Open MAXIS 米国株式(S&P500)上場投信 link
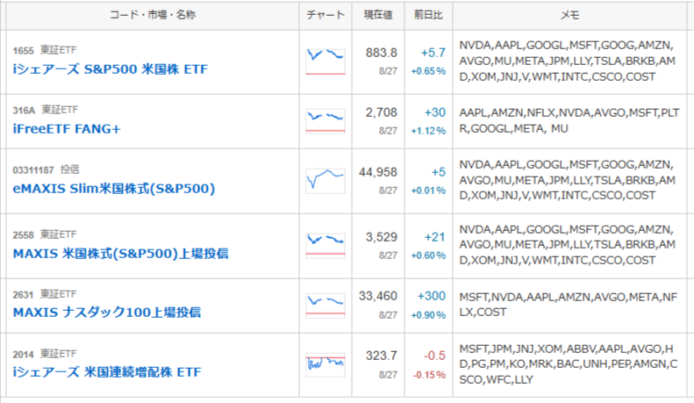 tap(120, 254)
